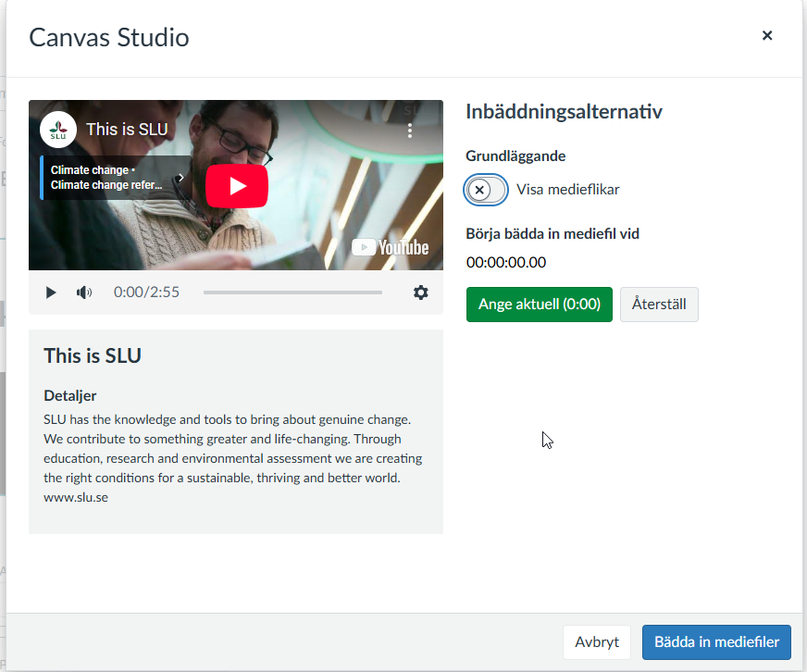Click the www.slu.se text in details
This screenshot has width=807, height=672.
coord(76,497)
